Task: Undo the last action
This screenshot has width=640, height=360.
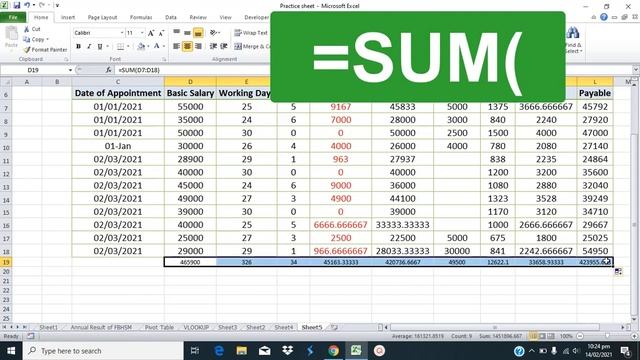Action: [27, 5]
